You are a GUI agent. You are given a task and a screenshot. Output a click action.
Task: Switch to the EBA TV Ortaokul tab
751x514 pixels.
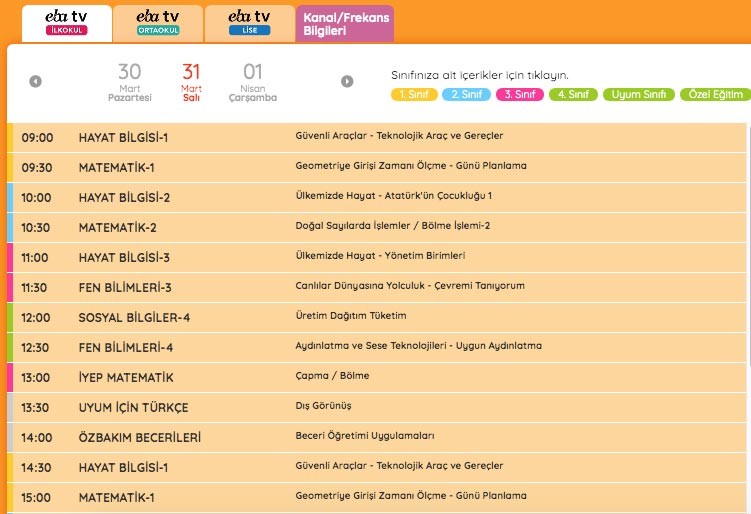tap(157, 23)
